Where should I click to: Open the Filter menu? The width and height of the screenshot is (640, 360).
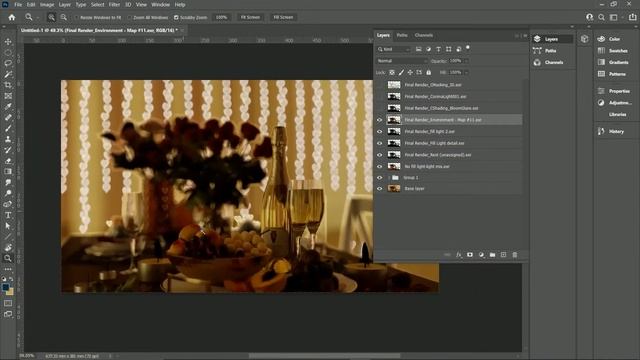click(x=114, y=4)
